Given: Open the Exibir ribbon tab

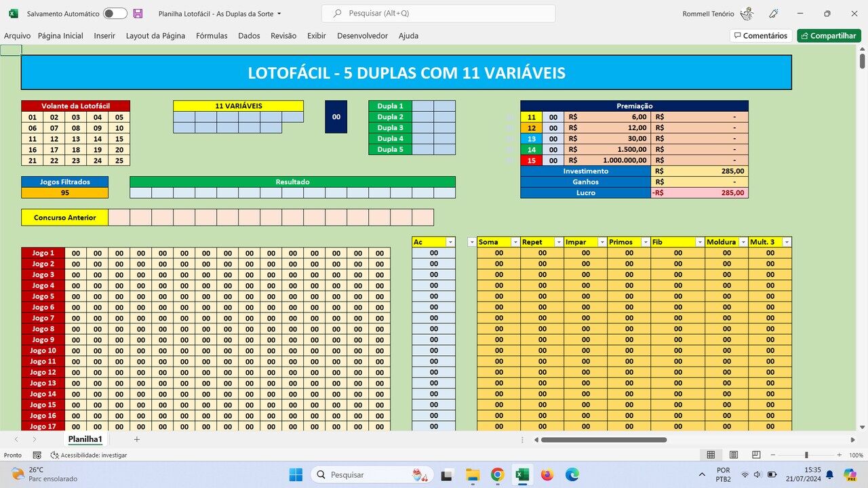Looking at the screenshot, I should point(317,36).
